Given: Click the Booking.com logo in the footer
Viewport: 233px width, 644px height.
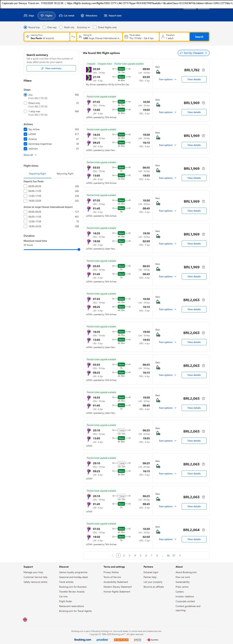Looking at the screenshot, I should tap(83, 640).
